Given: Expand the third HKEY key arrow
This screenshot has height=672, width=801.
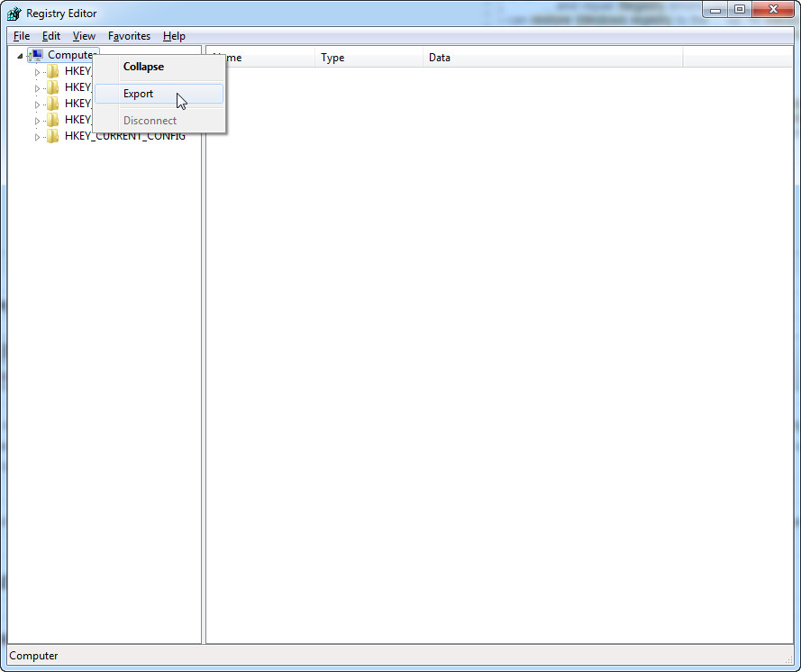Looking at the screenshot, I should click(37, 104).
